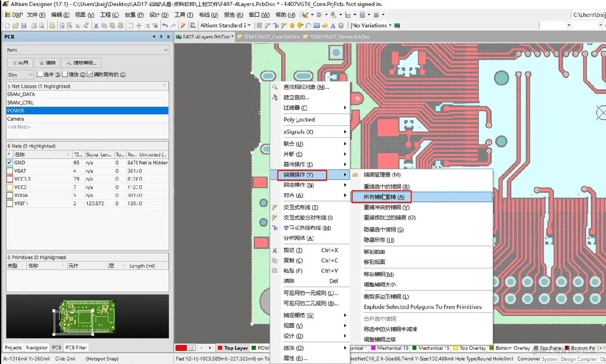The width and height of the screenshot is (606, 364).
Task: Uncheck the 清除现有的 (C) checkbox
Action: pos(90,74)
